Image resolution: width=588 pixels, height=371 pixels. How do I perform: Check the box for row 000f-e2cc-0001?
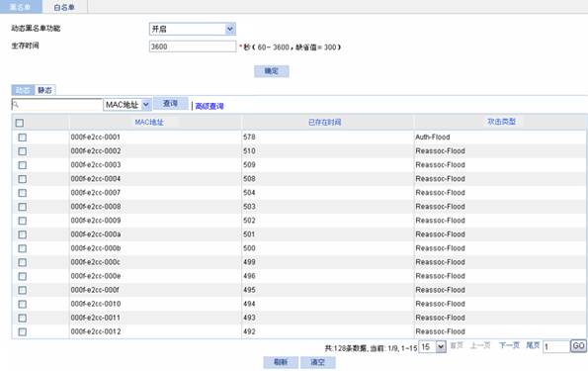click(x=22, y=138)
